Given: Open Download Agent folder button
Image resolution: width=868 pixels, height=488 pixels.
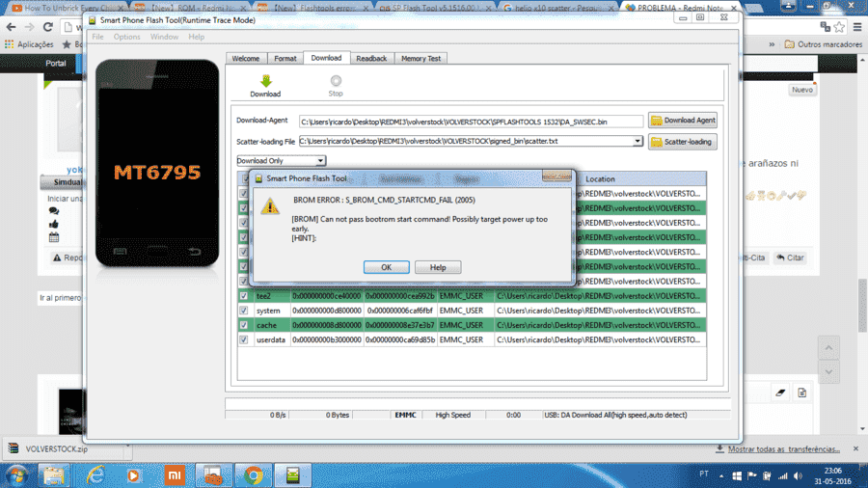Looking at the screenshot, I should pos(683,120).
